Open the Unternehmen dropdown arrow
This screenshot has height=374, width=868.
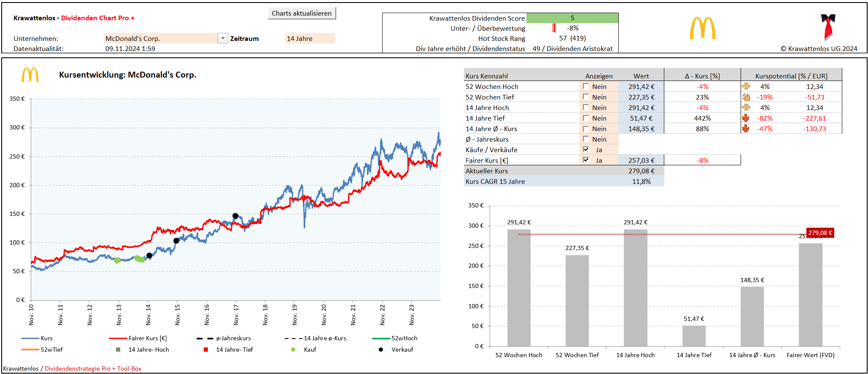pos(223,38)
